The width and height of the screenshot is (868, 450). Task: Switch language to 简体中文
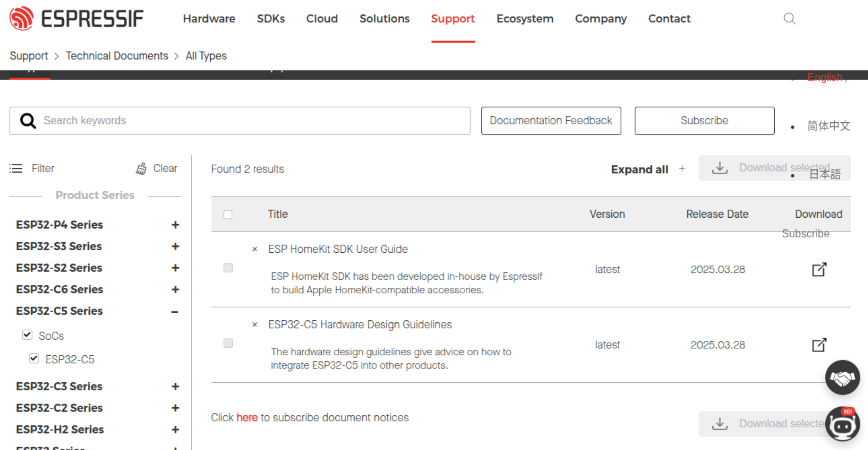[x=828, y=125]
